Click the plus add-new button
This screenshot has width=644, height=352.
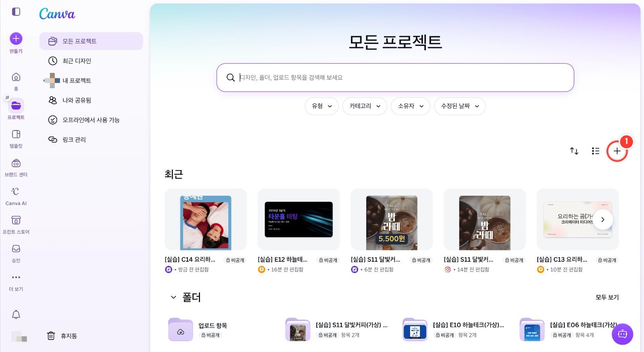[617, 151]
